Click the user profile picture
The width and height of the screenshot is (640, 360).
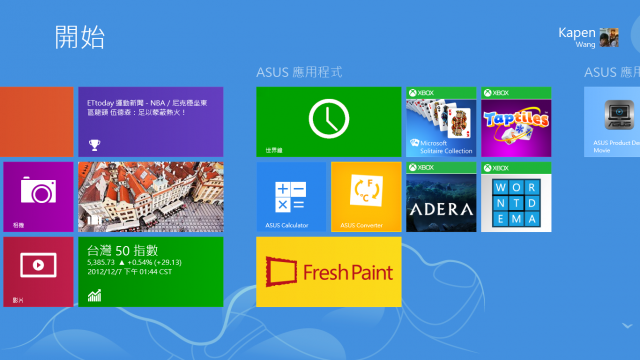[x=609, y=38]
